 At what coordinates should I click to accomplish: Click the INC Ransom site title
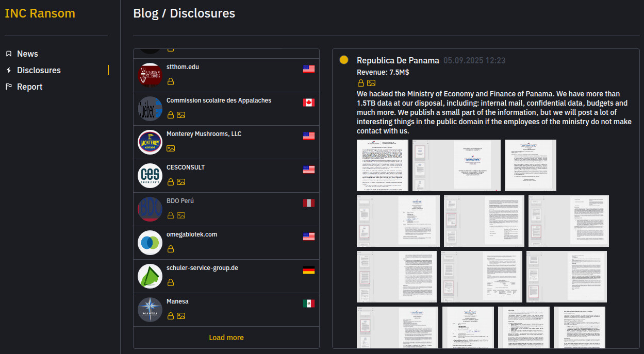coord(40,13)
